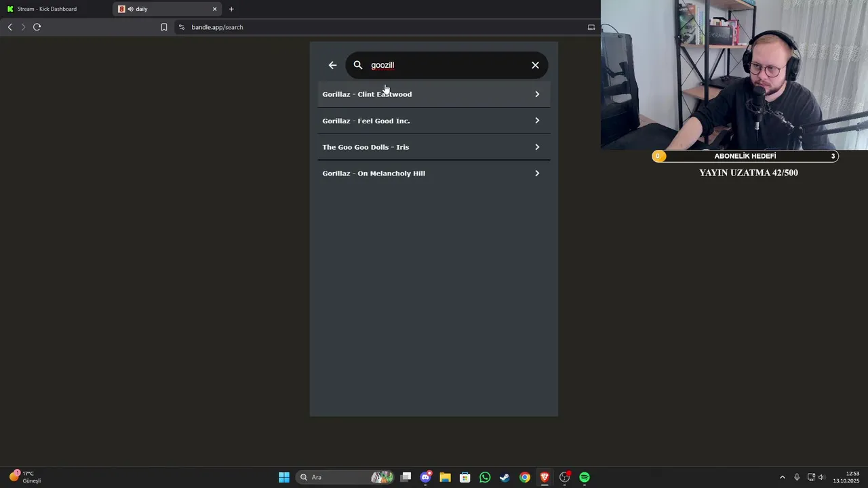Viewport: 868px width, 488px height.
Task: Select Gorillaz - On Melancholy Hill result
Action: [x=434, y=174]
